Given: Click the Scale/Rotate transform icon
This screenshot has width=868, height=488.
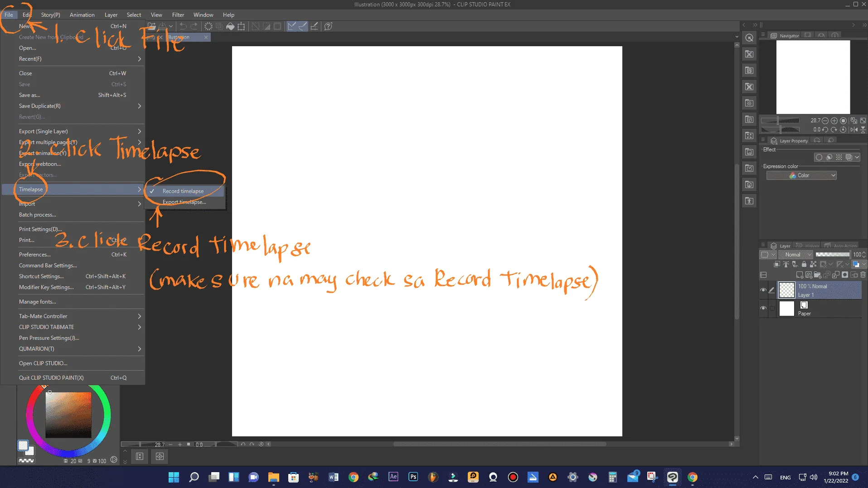Looking at the screenshot, I should tap(241, 26).
